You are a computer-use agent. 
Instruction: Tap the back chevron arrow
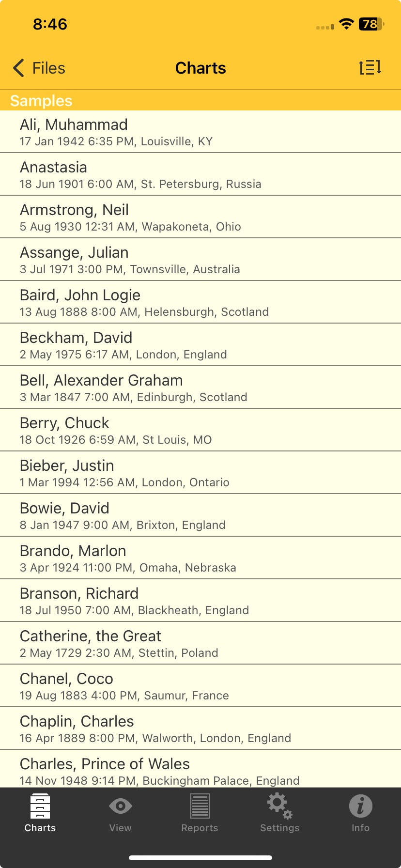(18, 68)
